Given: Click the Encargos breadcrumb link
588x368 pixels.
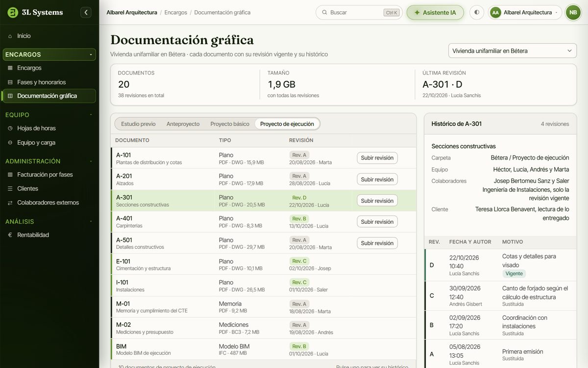Looking at the screenshot, I should point(176,12).
